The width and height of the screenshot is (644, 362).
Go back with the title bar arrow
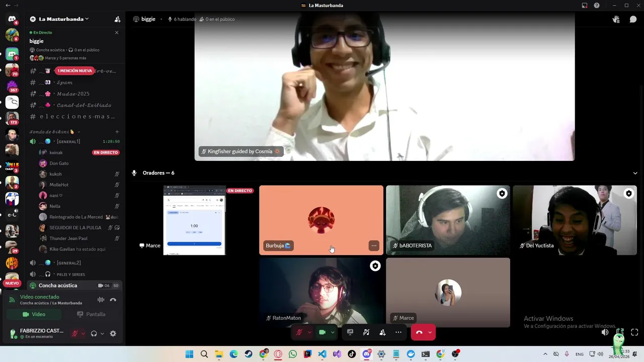pyautogui.click(x=8, y=6)
